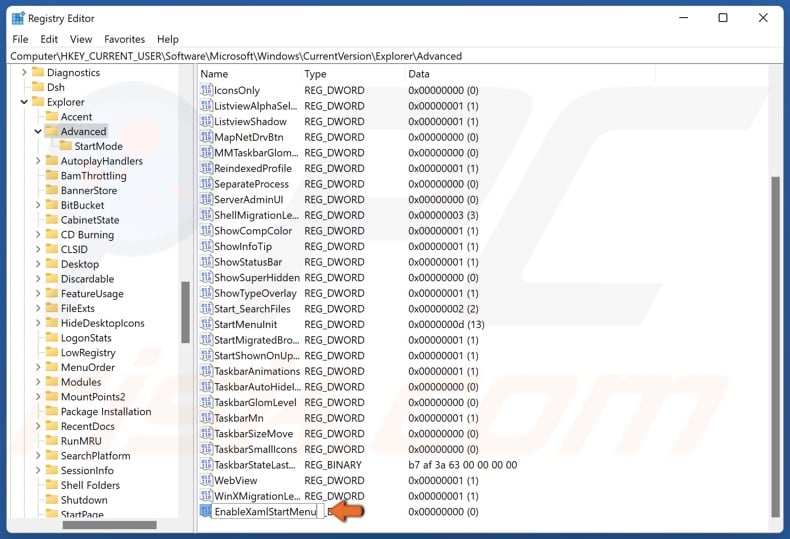
Task: Click the ShowSuperHidden value's DWORD icon
Action: coord(206,278)
